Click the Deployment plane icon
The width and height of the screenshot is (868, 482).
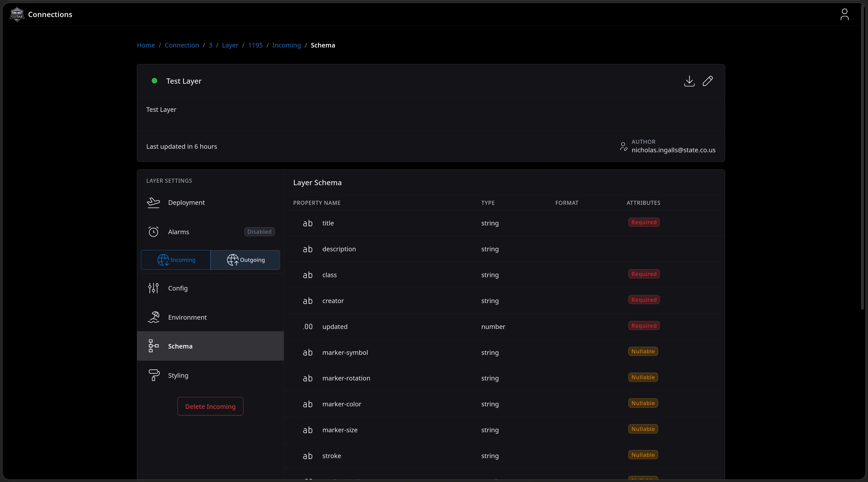coord(153,203)
